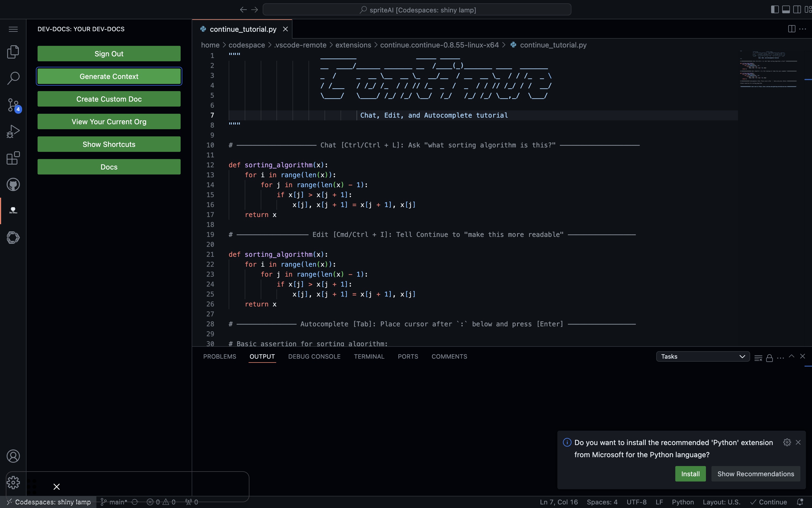Click LF encoding indicator in status bar
This screenshot has width=812, height=508.
[659, 502]
